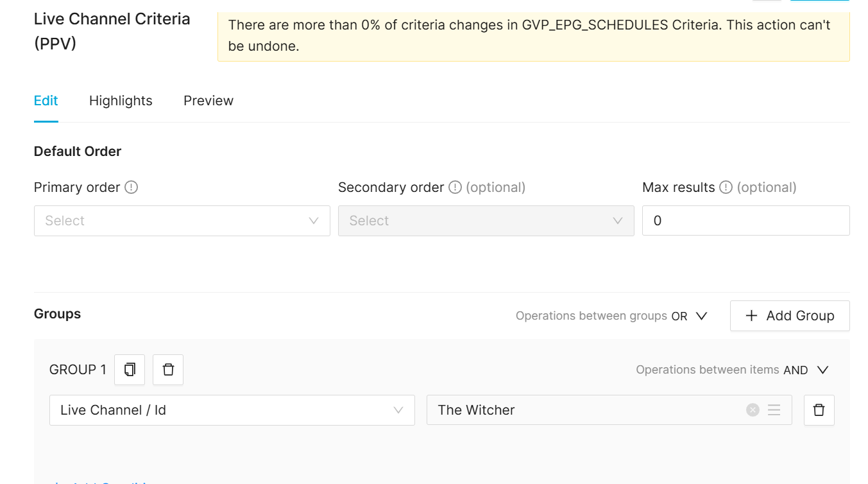Open the list icon in The Witcher field
Viewport: 868px width, 484px height.
pos(774,410)
